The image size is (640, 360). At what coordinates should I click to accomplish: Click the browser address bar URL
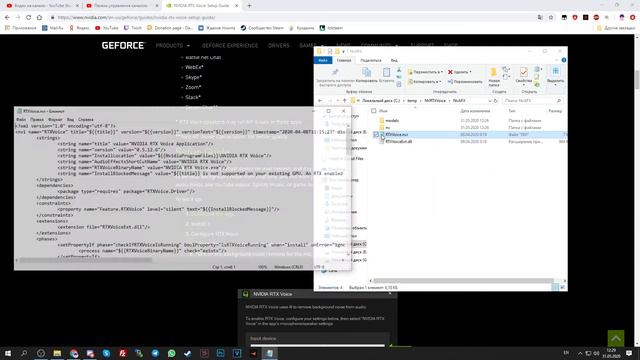tap(136, 18)
